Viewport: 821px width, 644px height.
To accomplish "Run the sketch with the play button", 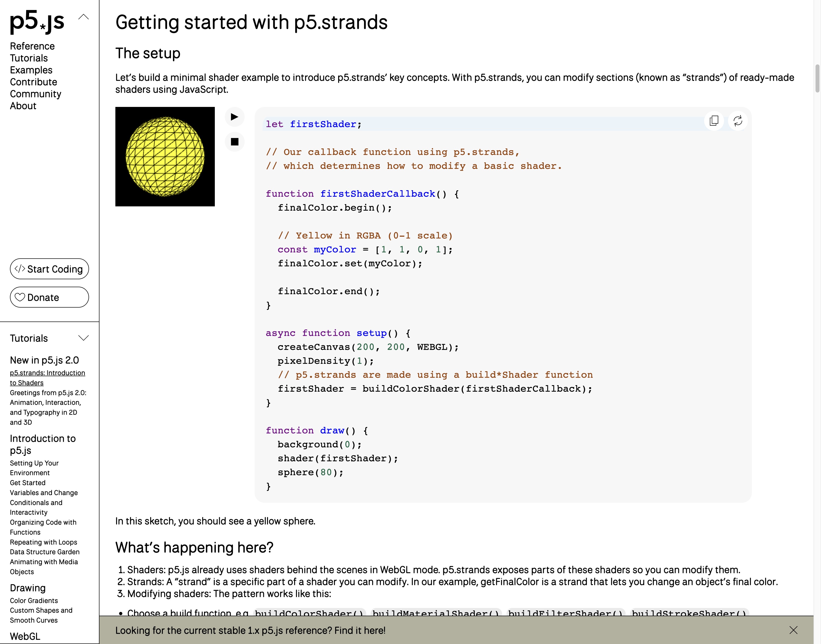I will pyautogui.click(x=234, y=117).
